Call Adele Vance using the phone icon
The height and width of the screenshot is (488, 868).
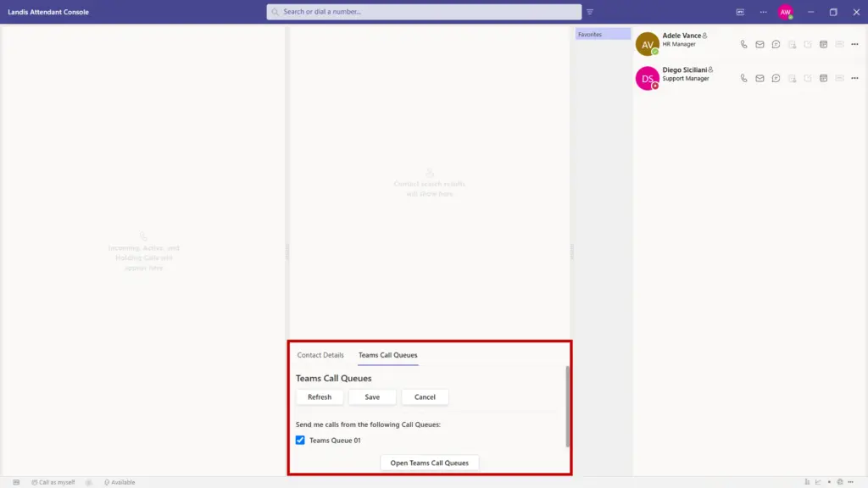(x=743, y=44)
